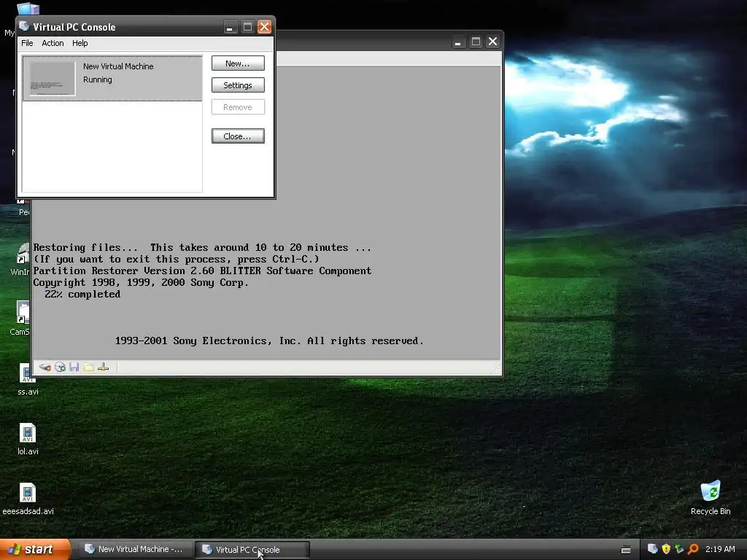Click the network adapter icon in VM status bar
This screenshot has height=560, width=747.
click(104, 367)
